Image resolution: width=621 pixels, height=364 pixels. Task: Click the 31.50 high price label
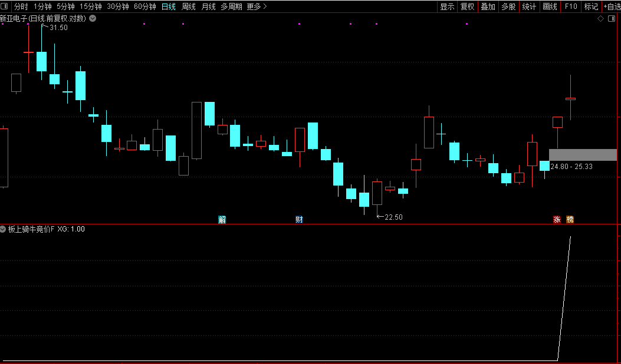pos(58,28)
